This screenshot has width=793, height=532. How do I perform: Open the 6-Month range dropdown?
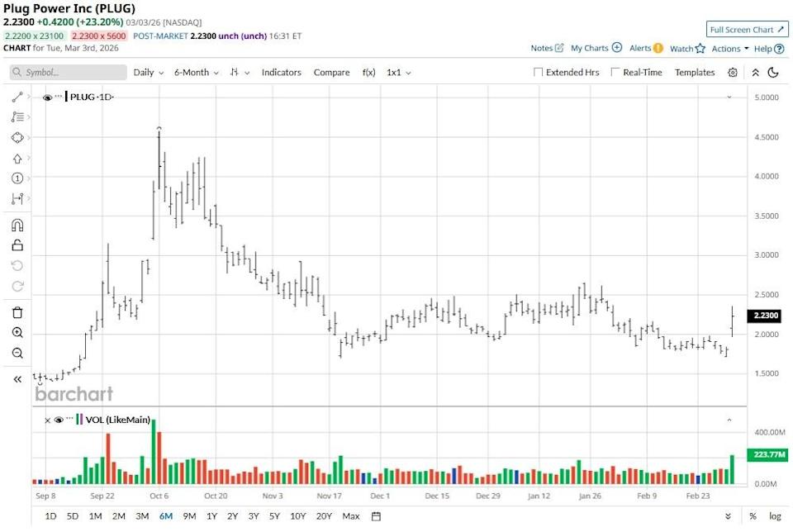pos(194,73)
